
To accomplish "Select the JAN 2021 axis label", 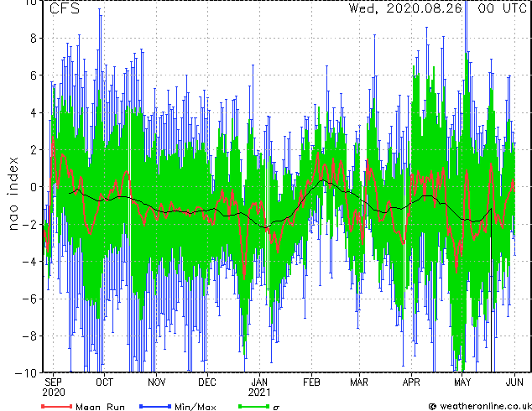I will pos(259,388).
